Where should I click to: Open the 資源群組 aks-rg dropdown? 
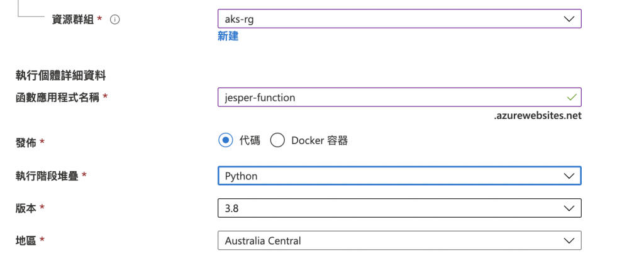coord(390,19)
